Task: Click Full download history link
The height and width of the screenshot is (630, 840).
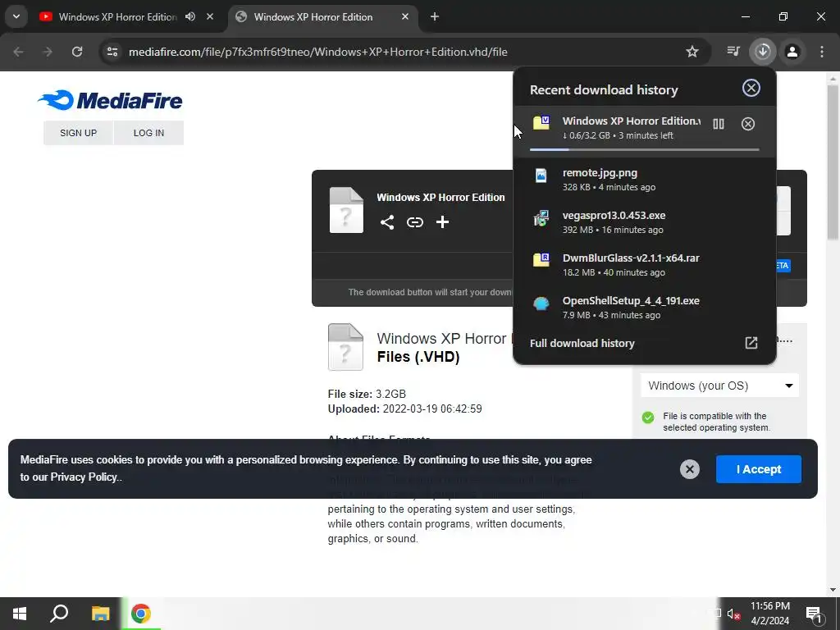Action: point(582,344)
